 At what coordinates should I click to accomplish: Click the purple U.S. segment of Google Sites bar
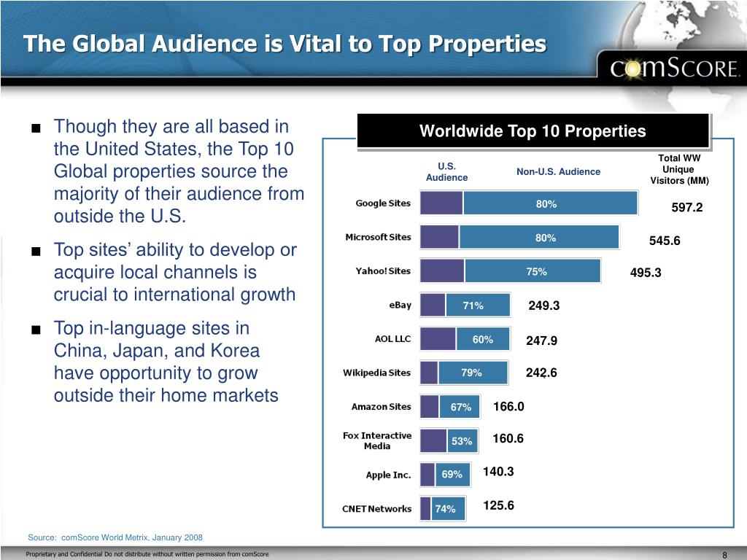tap(441, 203)
